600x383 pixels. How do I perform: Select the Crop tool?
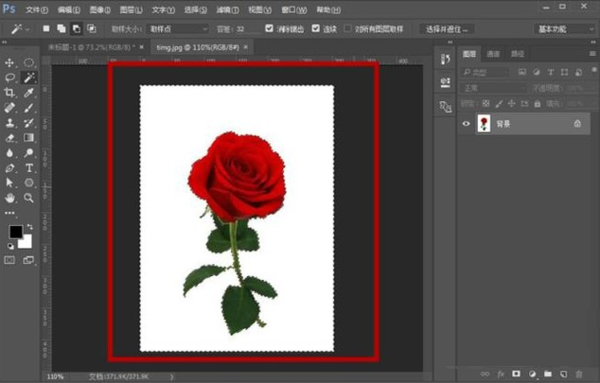coord(10,93)
